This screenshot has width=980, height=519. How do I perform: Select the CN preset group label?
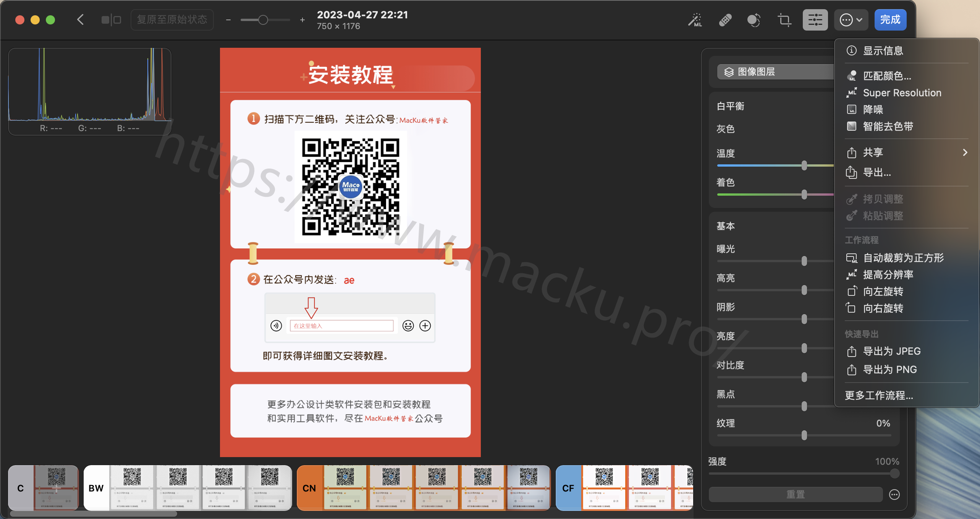(x=309, y=488)
